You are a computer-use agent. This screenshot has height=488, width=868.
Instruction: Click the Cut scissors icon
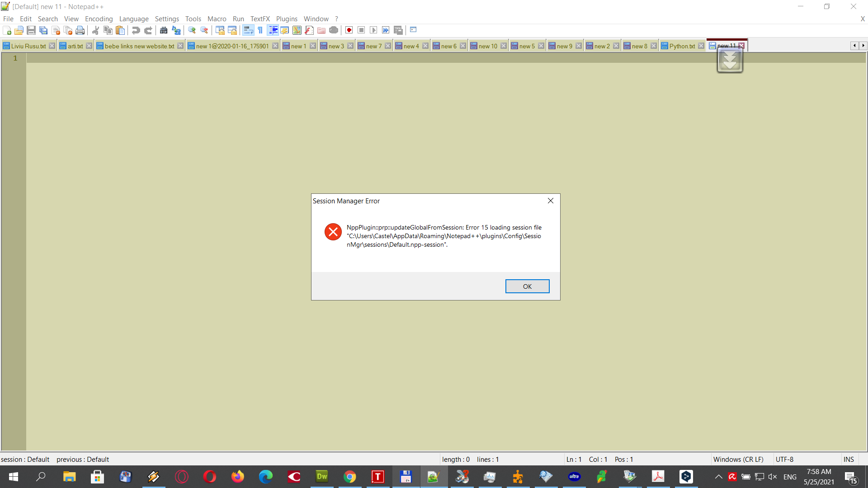(95, 30)
